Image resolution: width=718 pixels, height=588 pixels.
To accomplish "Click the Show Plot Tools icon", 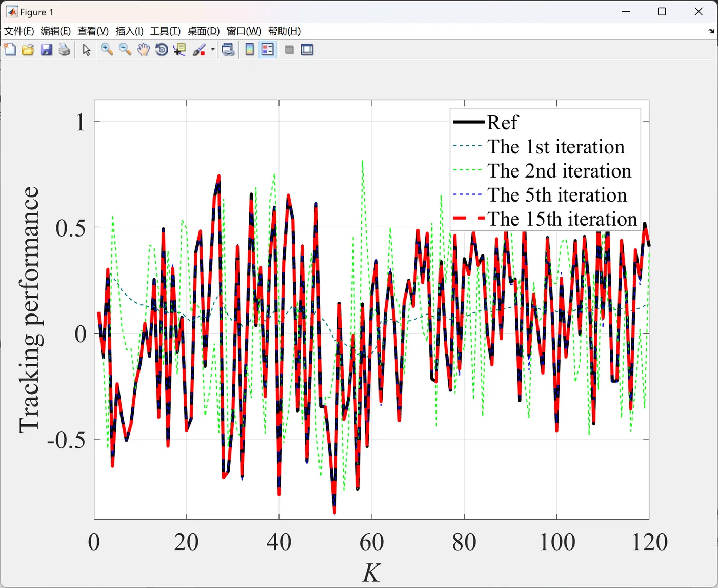I will (x=307, y=50).
